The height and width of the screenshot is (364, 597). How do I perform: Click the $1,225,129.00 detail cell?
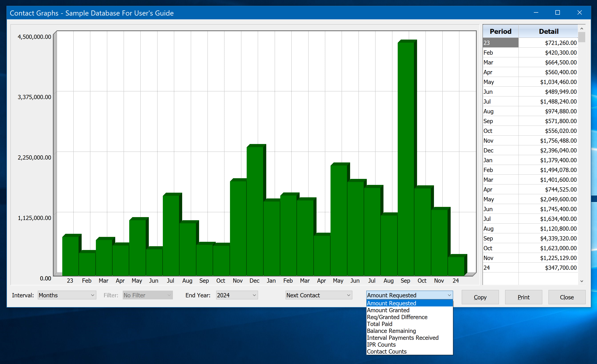tap(548, 258)
